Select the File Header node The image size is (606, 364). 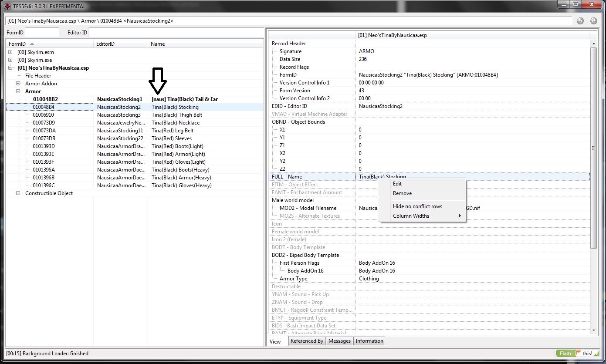tap(39, 75)
